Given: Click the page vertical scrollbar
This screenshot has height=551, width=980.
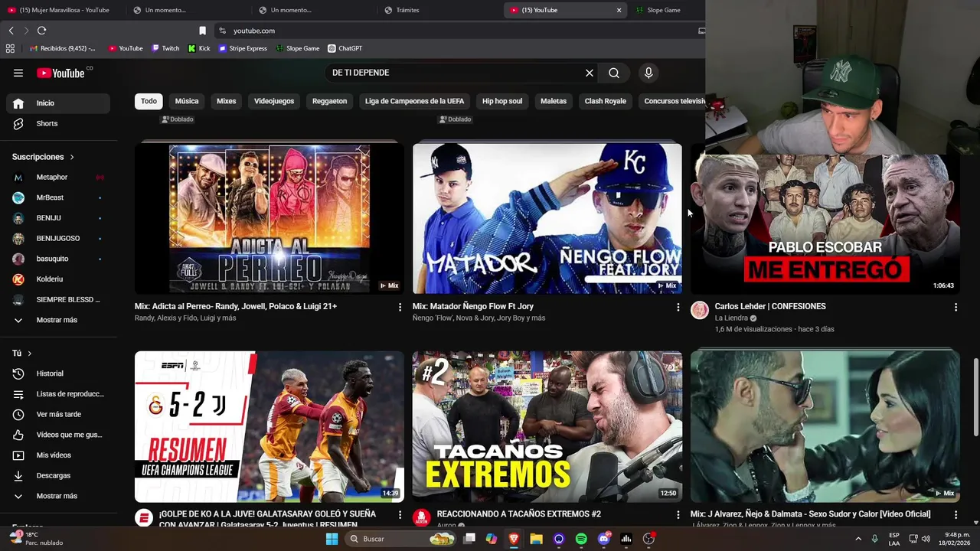Looking at the screenshot, I should pos(975,398).
